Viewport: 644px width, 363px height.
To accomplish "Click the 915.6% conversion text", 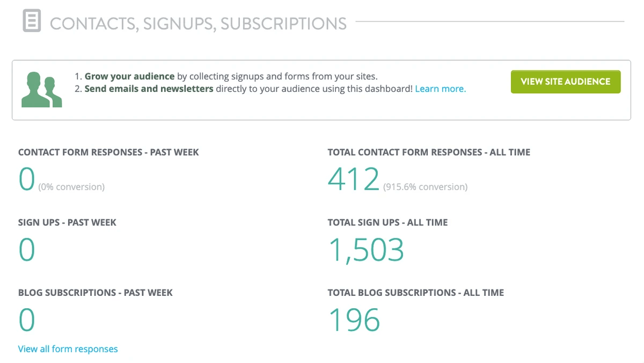I will click(x=426, y=186).
